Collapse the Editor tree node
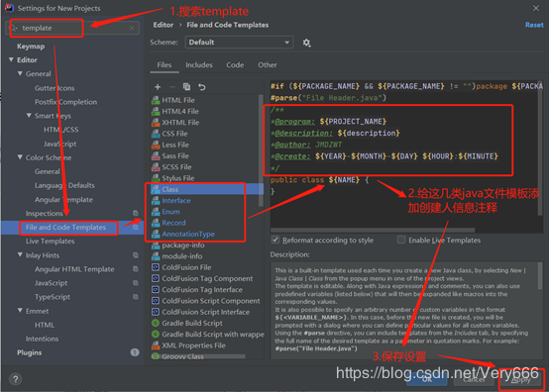 pos(11,59)
